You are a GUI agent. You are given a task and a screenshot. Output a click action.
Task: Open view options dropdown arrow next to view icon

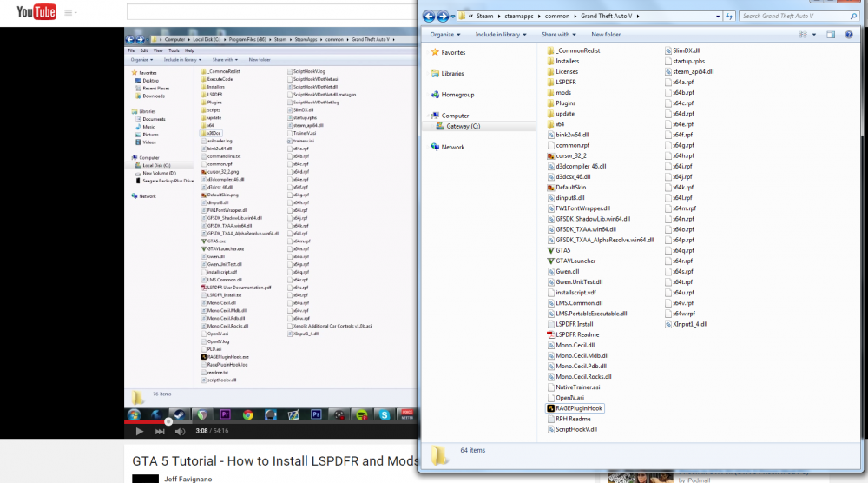pos(814,35)
